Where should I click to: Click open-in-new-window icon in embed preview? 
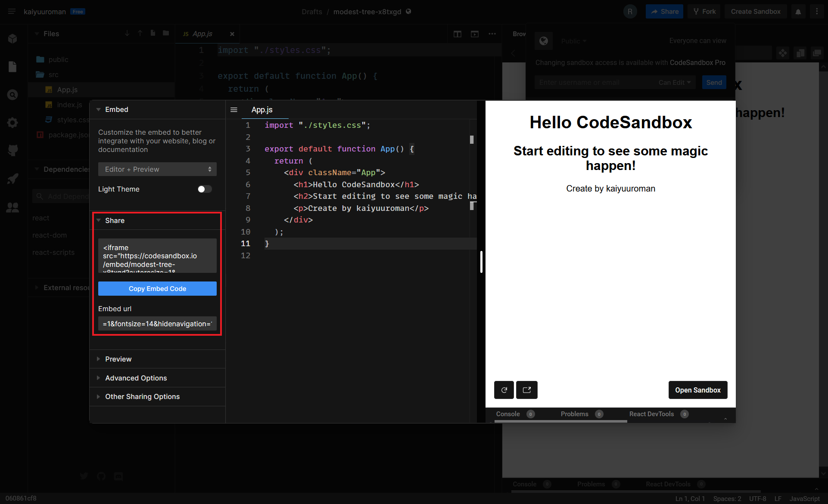[526, 390]
